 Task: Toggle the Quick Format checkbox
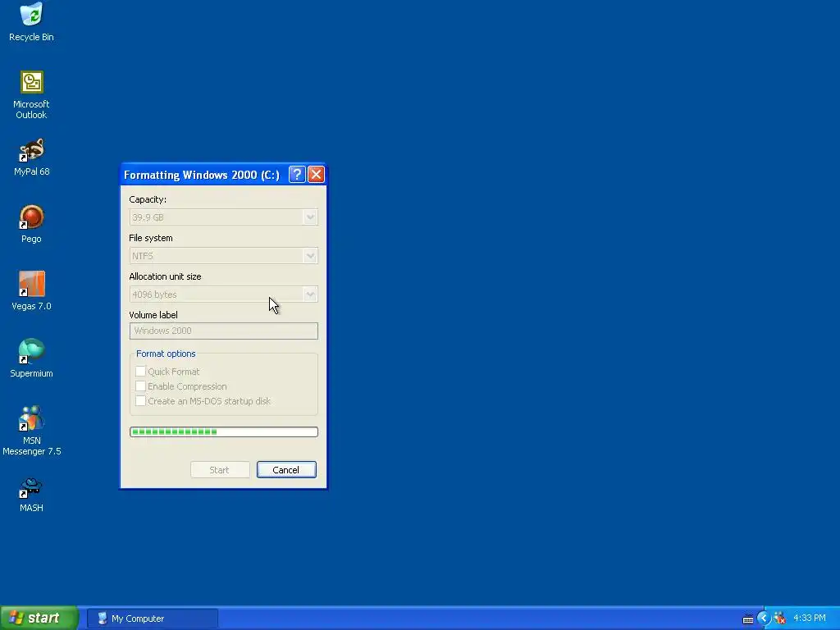pos(140,372)
